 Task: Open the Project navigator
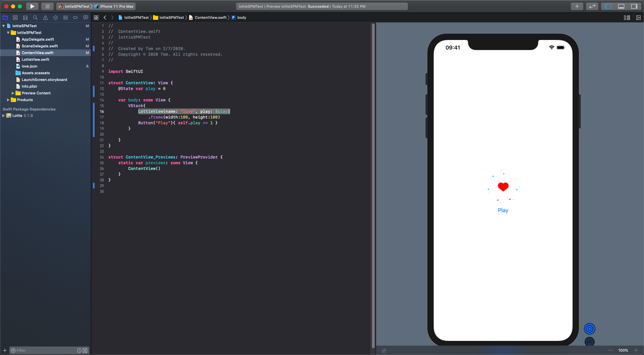click(x=5, y=17)
